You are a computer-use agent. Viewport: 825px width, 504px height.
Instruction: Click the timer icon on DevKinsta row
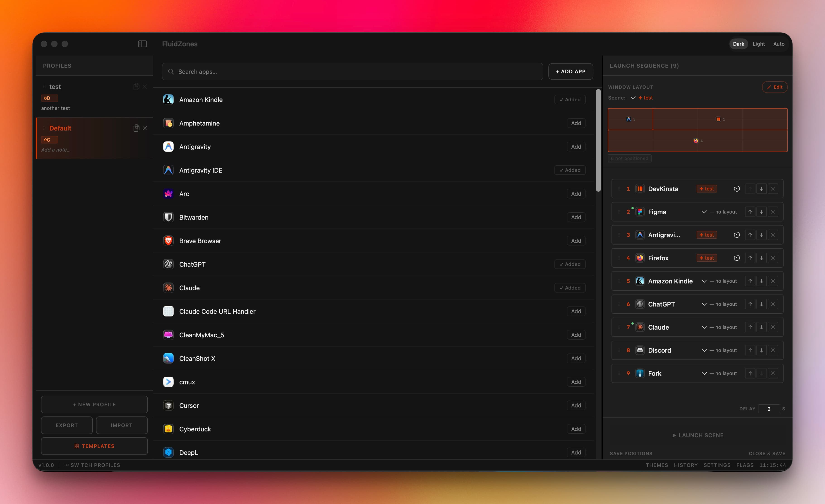coord(737,189)
